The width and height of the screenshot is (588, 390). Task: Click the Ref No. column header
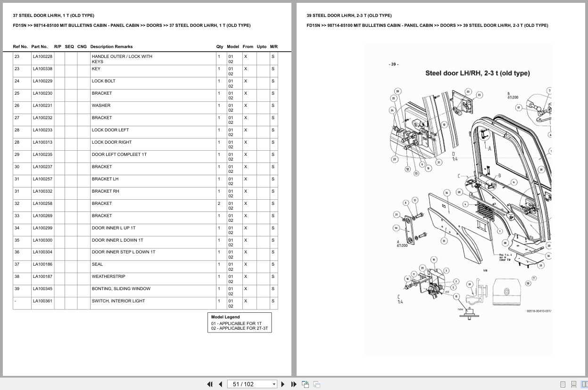click(20, 47)
